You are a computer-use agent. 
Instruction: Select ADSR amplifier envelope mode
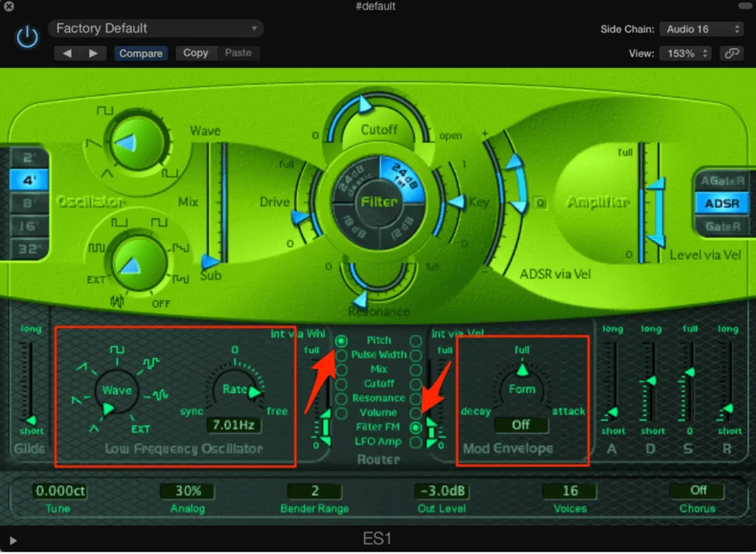pos(722,203)
